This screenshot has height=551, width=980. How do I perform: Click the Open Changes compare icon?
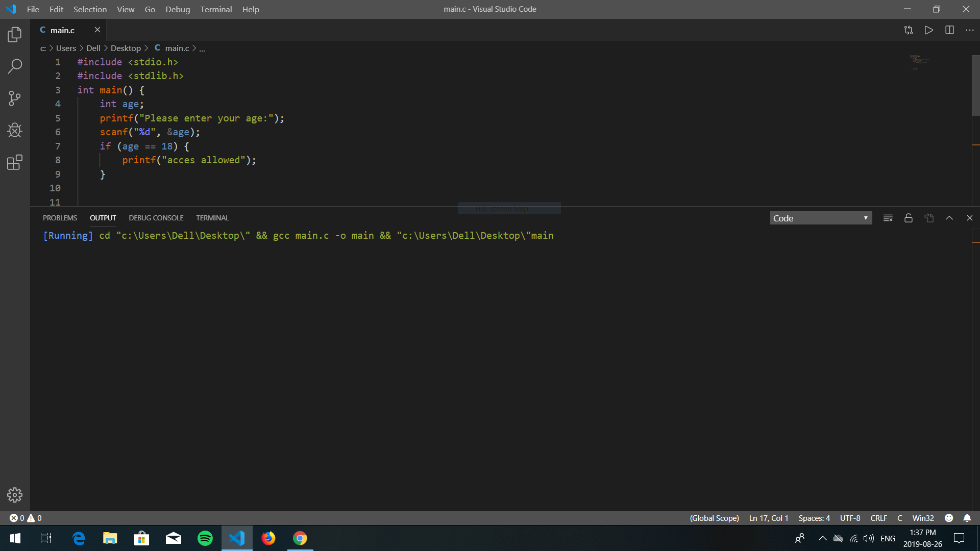point(908,30)
